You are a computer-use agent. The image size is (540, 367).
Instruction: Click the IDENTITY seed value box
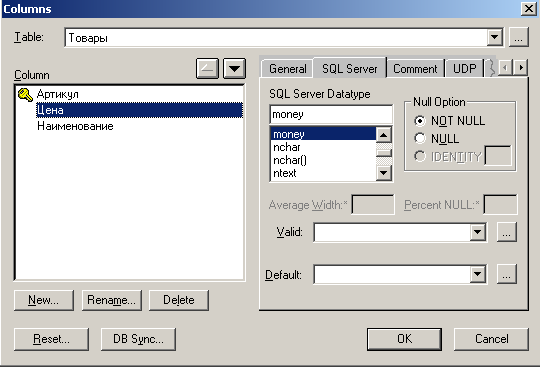(498, 156)
